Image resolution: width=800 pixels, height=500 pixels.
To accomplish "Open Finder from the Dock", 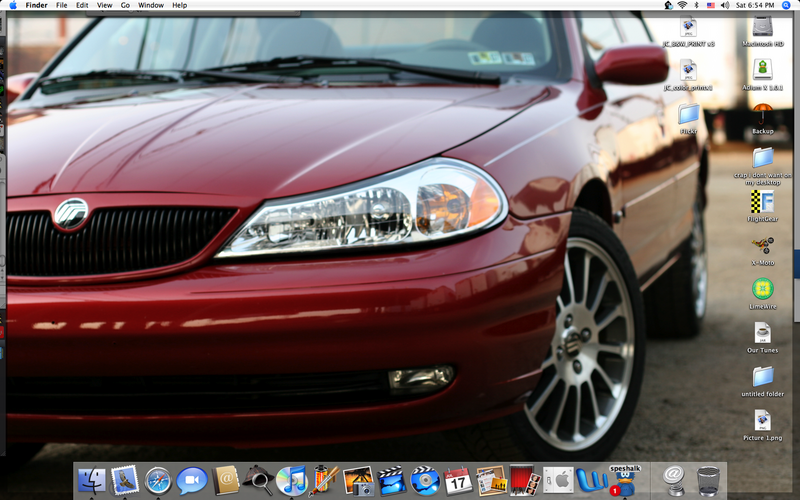I will [92, 481].
